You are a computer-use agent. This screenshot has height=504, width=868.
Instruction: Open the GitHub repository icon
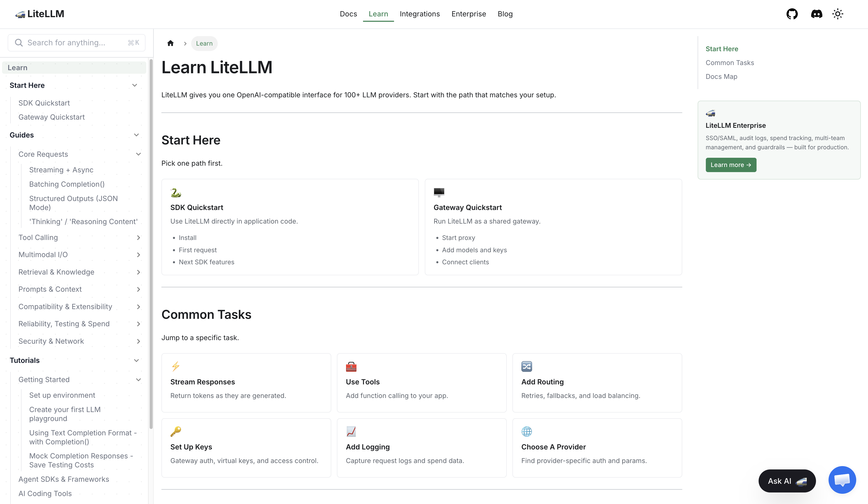(792, 14)
